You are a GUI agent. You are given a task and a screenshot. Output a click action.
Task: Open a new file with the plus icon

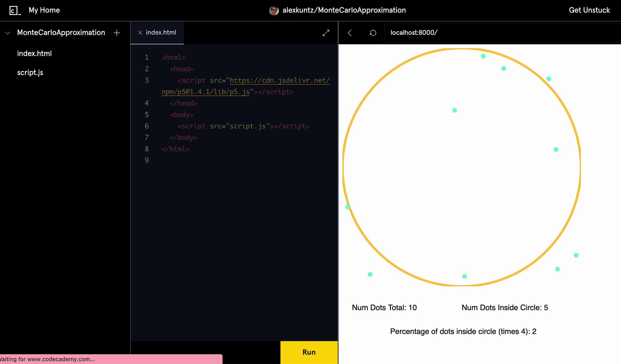pyautogui.click(x=117, y=32)
